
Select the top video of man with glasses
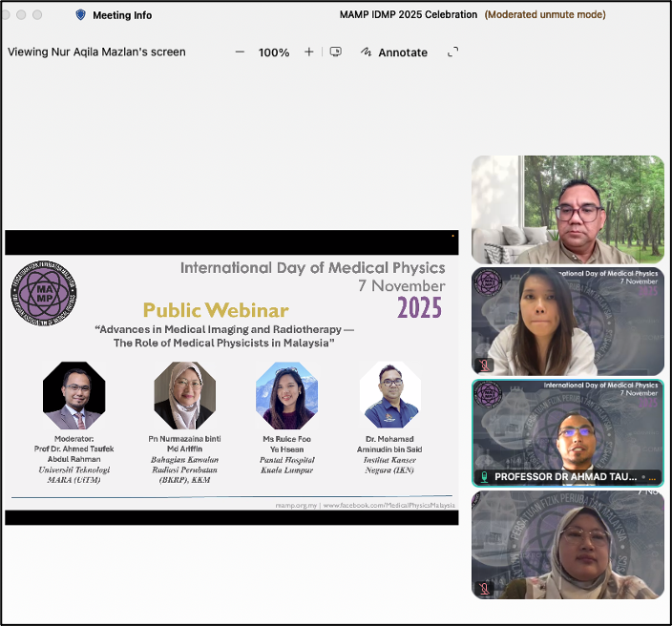pyautogui.click(x=567, y=209)
